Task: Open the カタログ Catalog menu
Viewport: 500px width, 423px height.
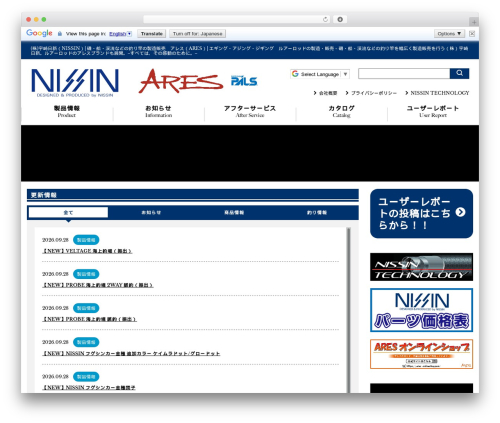Action: 341,111
